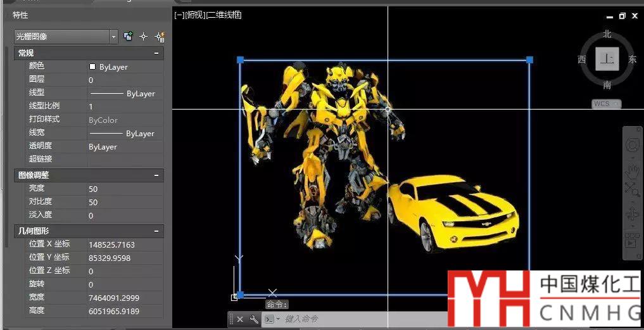Click the Toggle PICKADD value icon

point(129,37)
